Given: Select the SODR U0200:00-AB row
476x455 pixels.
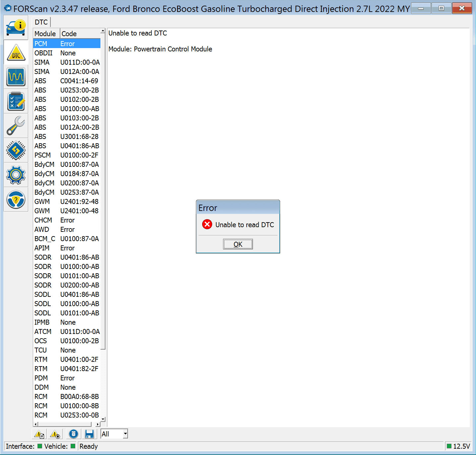Looking at the screenshot, I should pyautogui.click(x=67, y=285).
